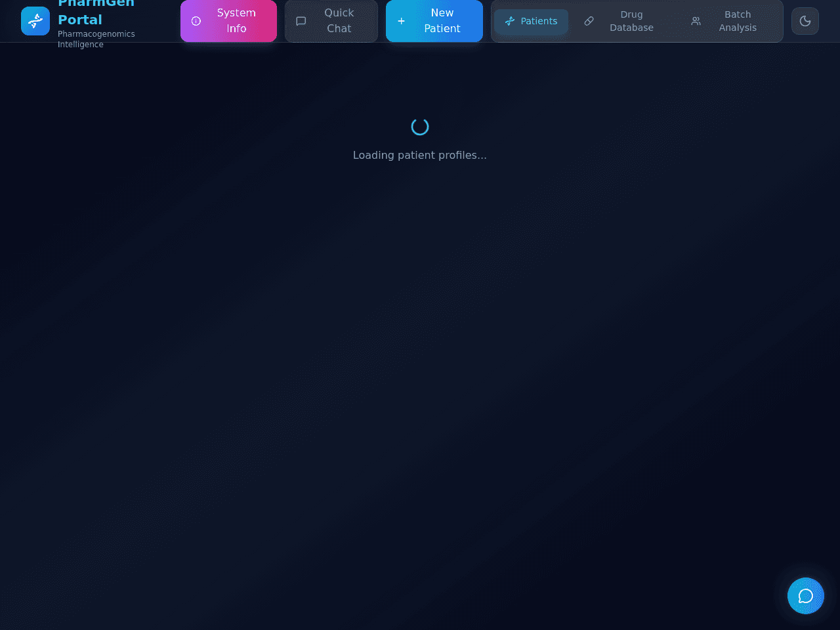The width and height of the screenshot is (840, 630).
Task: Open the floating chat bubble button
Action: [x=806, y=596]
